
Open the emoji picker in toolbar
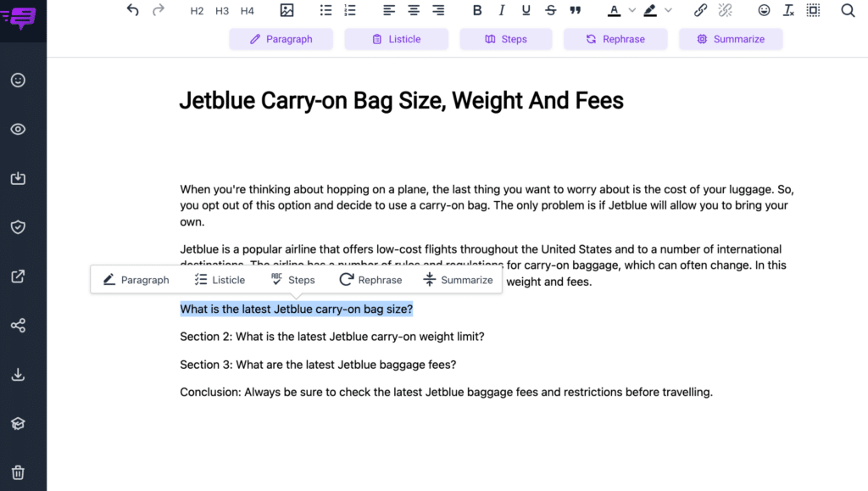tap(764, 10)
